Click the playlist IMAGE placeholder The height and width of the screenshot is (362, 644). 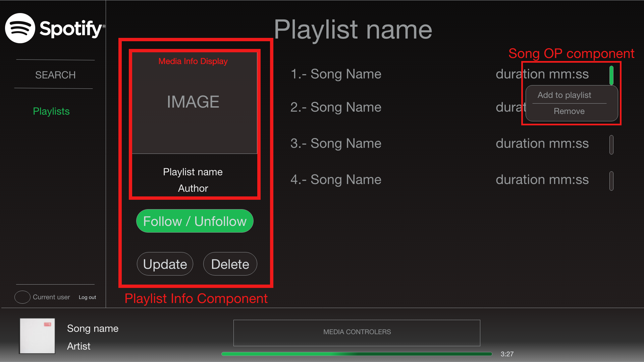point(194,102)
